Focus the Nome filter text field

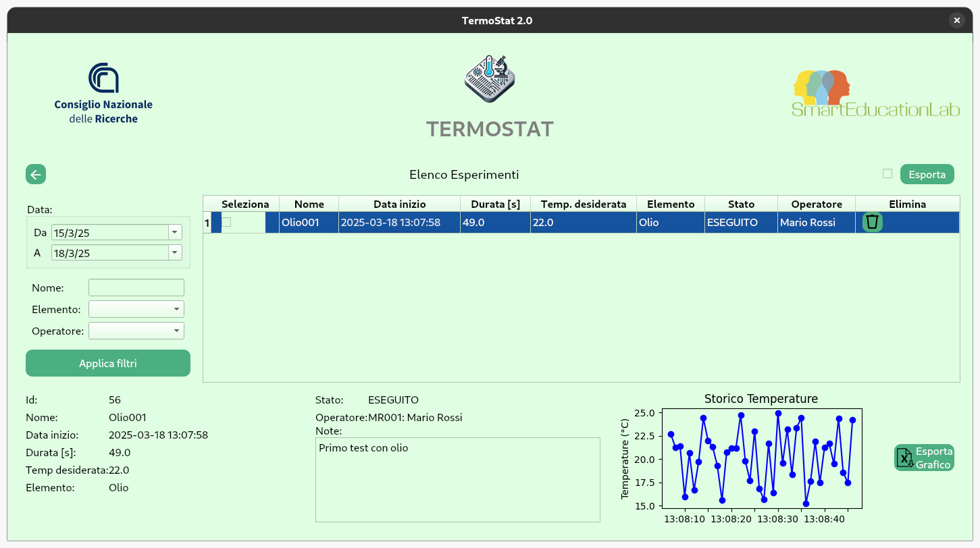(x=136, y=287)
